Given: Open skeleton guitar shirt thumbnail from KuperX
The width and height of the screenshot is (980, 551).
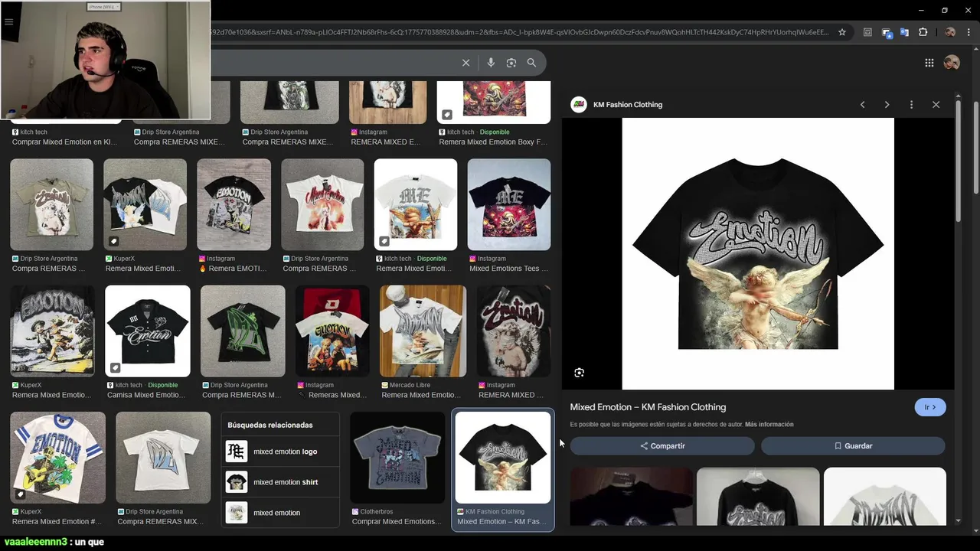Looking at the screenshot, I should tap(57, 458).
